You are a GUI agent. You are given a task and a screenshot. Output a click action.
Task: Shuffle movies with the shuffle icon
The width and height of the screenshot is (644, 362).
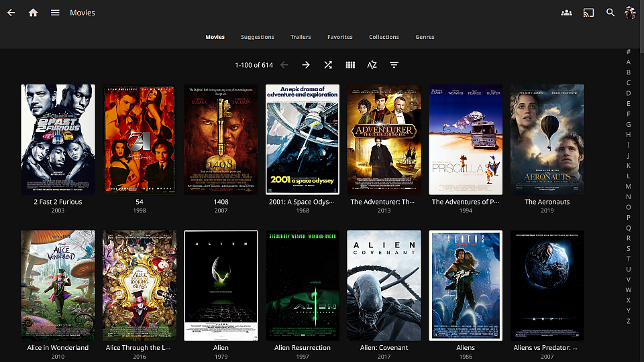(328, 65)
